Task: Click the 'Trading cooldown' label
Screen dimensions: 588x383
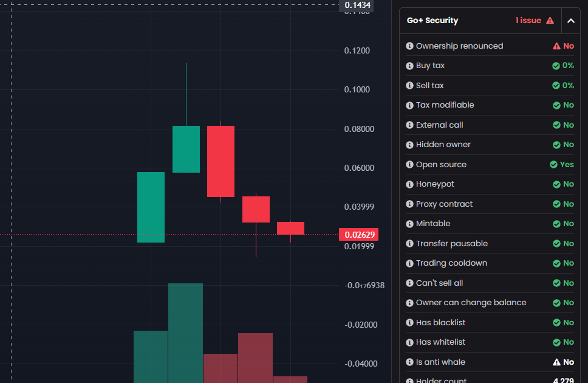Action: (x=451, y=263)
